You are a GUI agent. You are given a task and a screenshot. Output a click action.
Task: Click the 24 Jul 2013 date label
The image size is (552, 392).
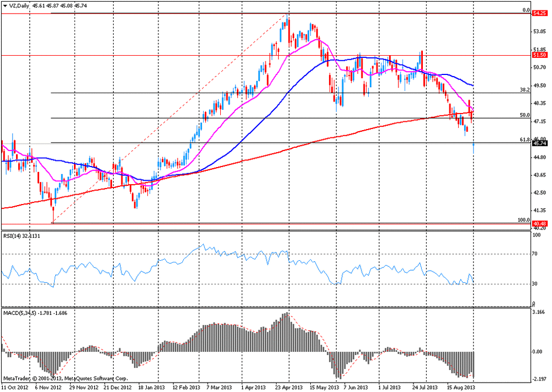[426, 388]
